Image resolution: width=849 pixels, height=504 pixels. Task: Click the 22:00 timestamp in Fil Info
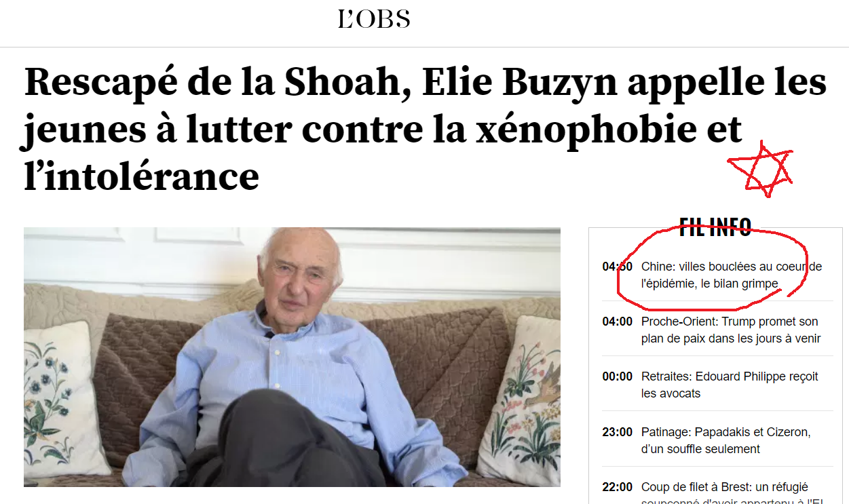coord(617,487)
